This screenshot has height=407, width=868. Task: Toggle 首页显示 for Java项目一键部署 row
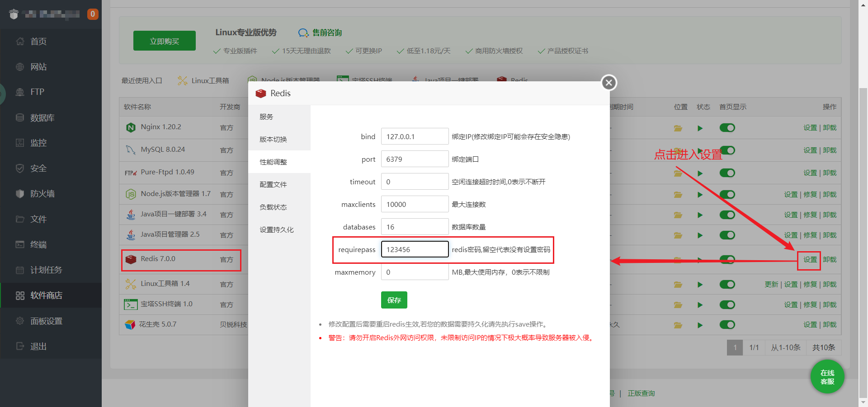click(x=727, y=215)
